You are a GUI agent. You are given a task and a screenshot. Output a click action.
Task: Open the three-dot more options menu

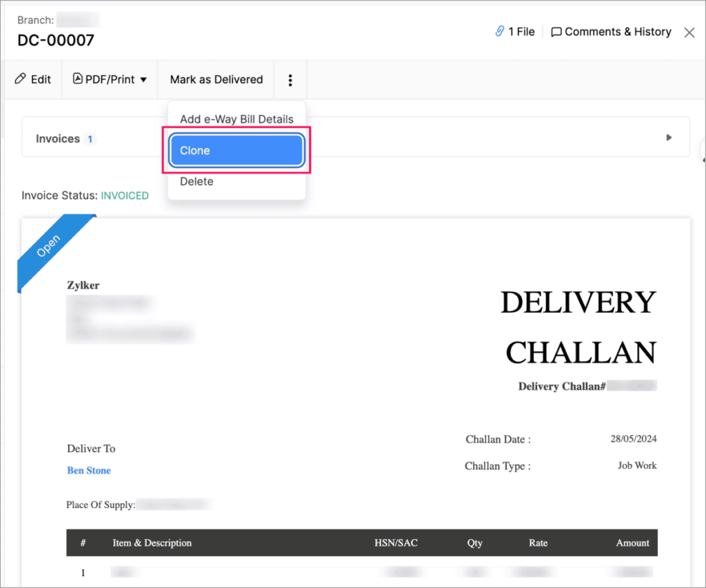pyautogui.click(x=290, y=80)
